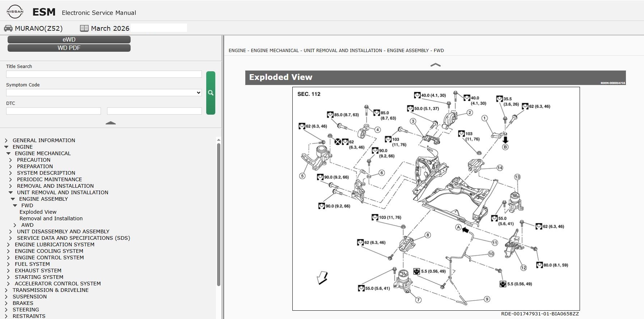
Task: Expand ENGINE LUBRICATION SYSTEM node
Action: click(x=8, y=244)
